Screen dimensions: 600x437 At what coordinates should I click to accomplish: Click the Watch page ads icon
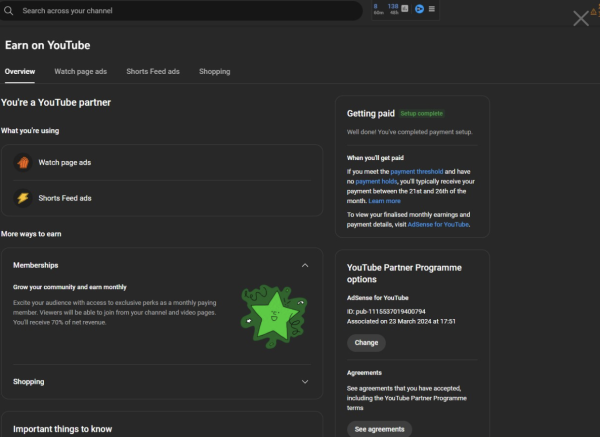pos(23,162)
